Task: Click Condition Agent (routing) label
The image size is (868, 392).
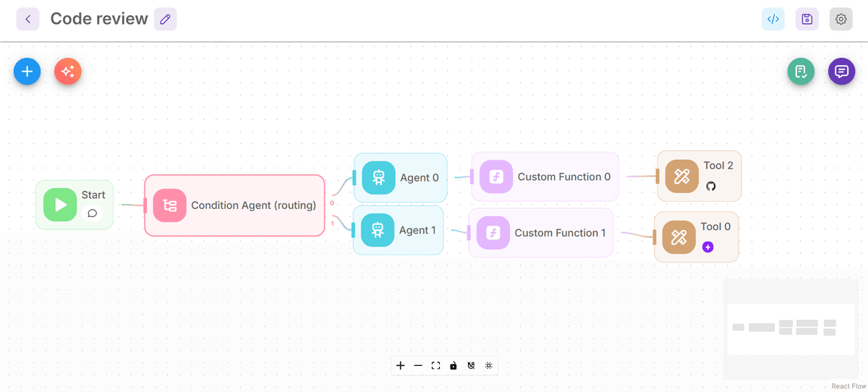Action: pyautogui.click(x=254, y=205)
